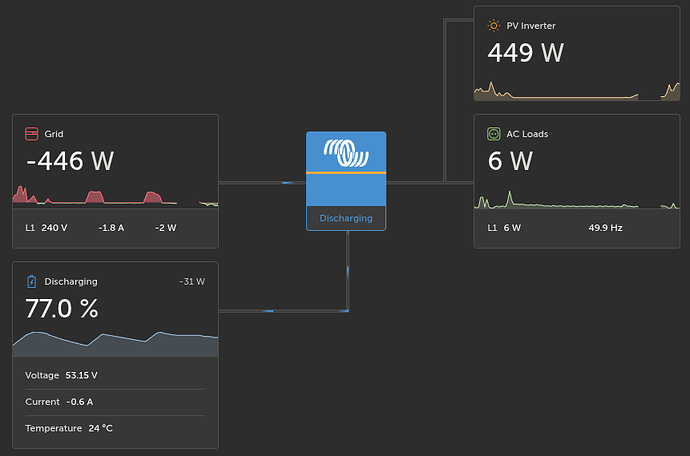Click the Voltage 53.15 V row
The image size is (690, 456).
pos(115,375)
